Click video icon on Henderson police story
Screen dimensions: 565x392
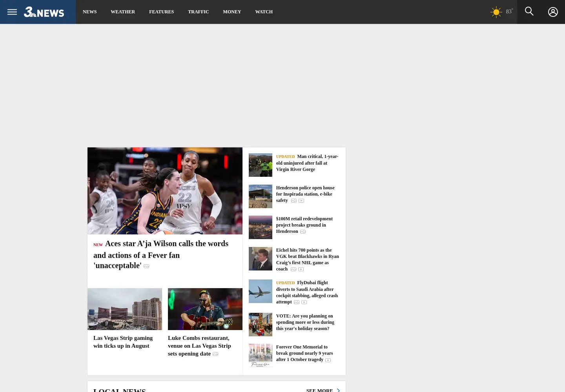(301, 201)
